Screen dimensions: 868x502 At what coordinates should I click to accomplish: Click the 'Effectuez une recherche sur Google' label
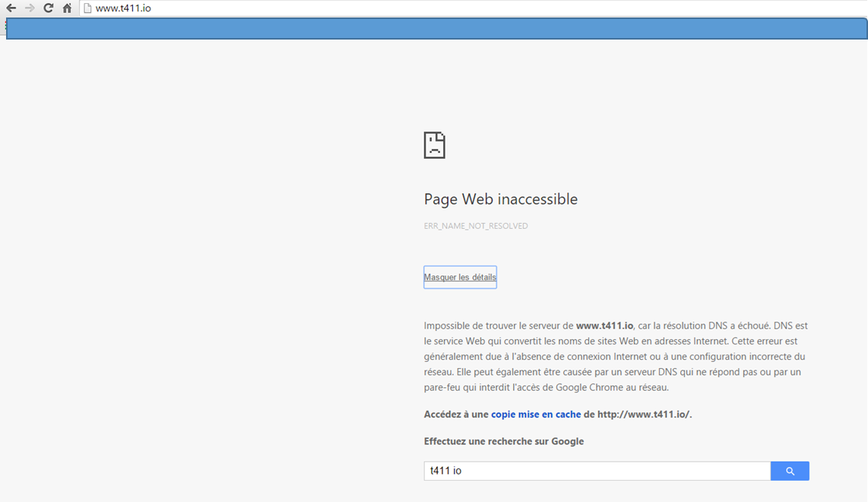[504, 442]
